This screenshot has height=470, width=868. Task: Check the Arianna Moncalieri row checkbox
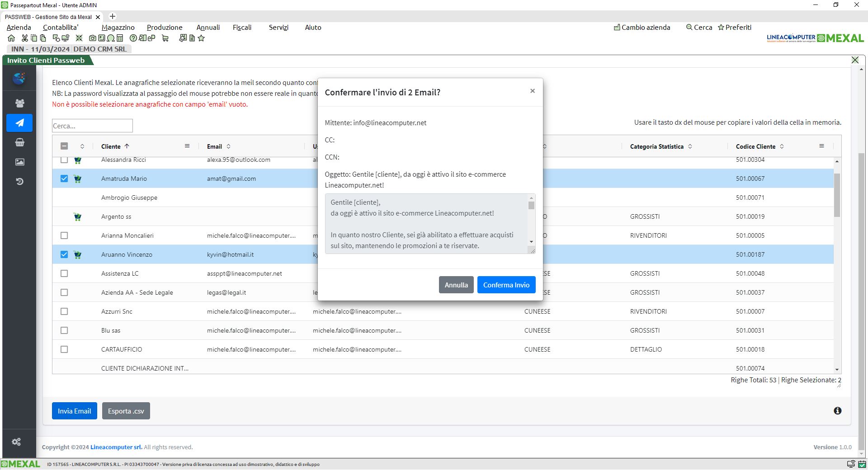click(x=64, y=235)
